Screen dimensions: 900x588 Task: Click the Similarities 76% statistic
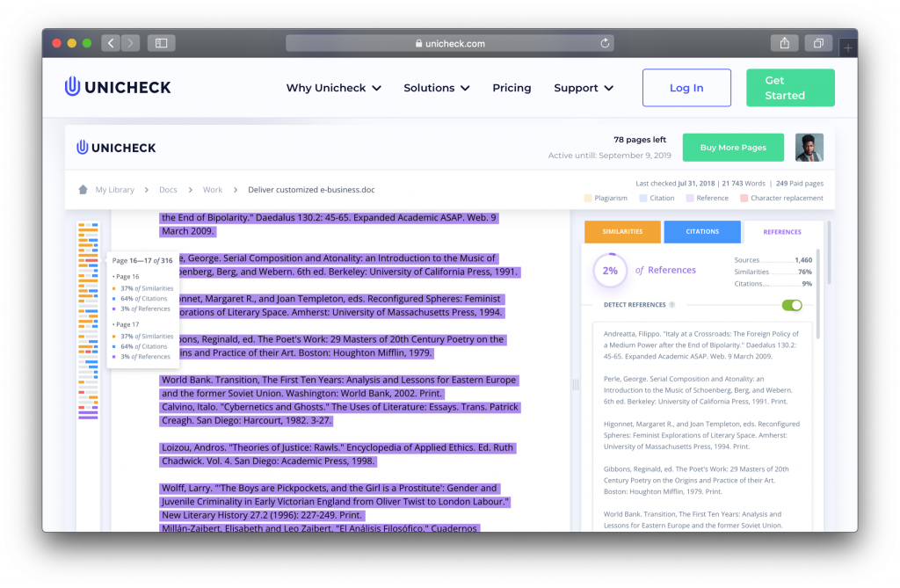click(773, 272)
